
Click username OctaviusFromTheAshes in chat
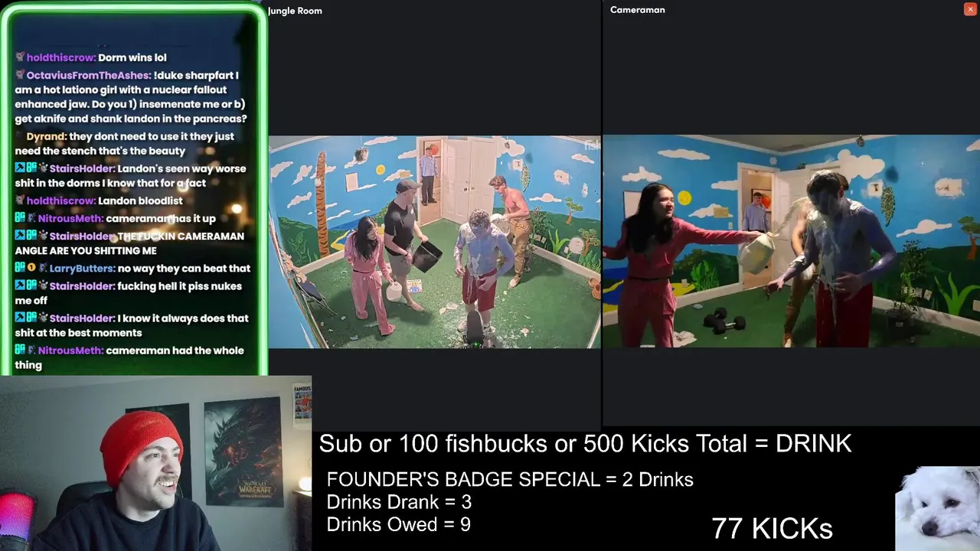(88, 75)
